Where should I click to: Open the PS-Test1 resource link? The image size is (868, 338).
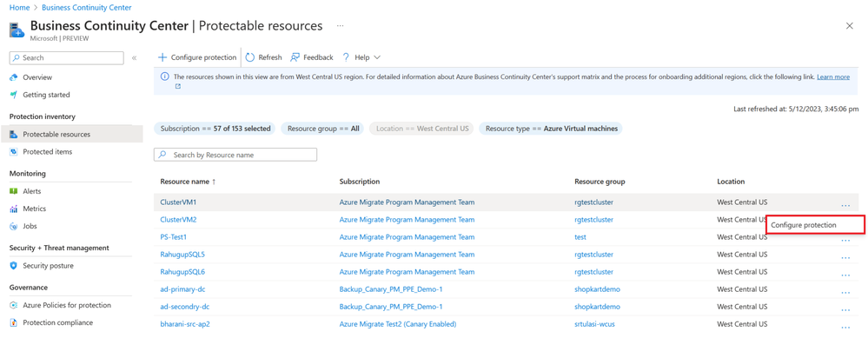point(173,237)
